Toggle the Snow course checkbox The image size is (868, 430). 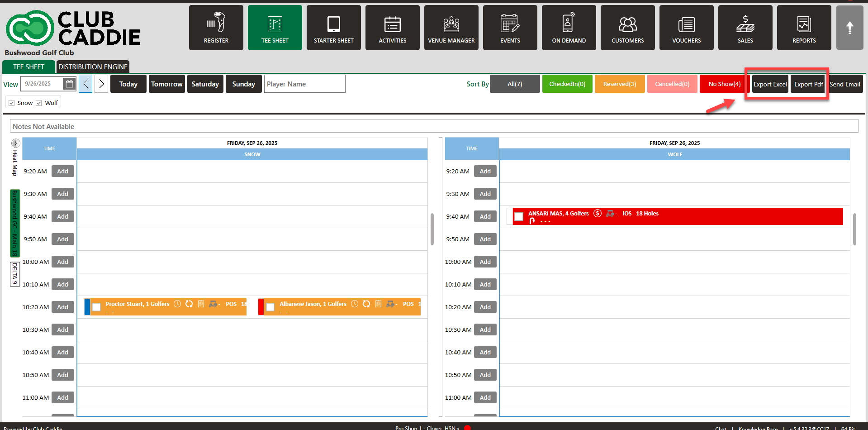[12, 103]
